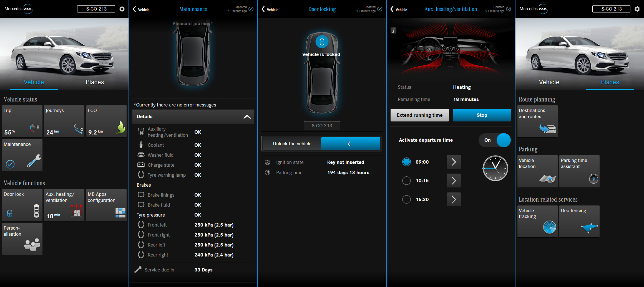Open the ECO tile with leaf icon

tap(107, 121)
